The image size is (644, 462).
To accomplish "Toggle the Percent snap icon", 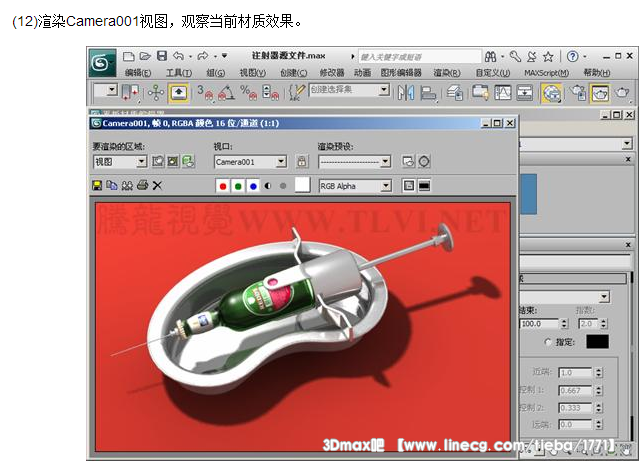I will tap(248, 92).
